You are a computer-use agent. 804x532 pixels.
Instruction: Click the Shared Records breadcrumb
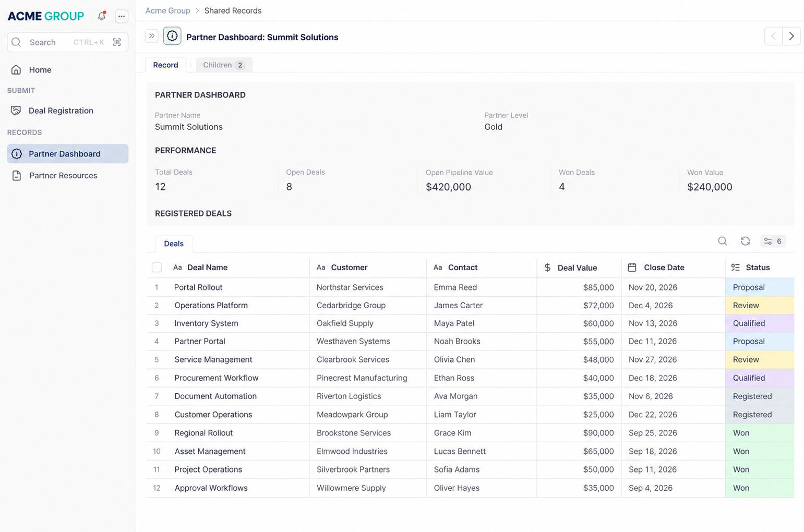click(233, 10)
